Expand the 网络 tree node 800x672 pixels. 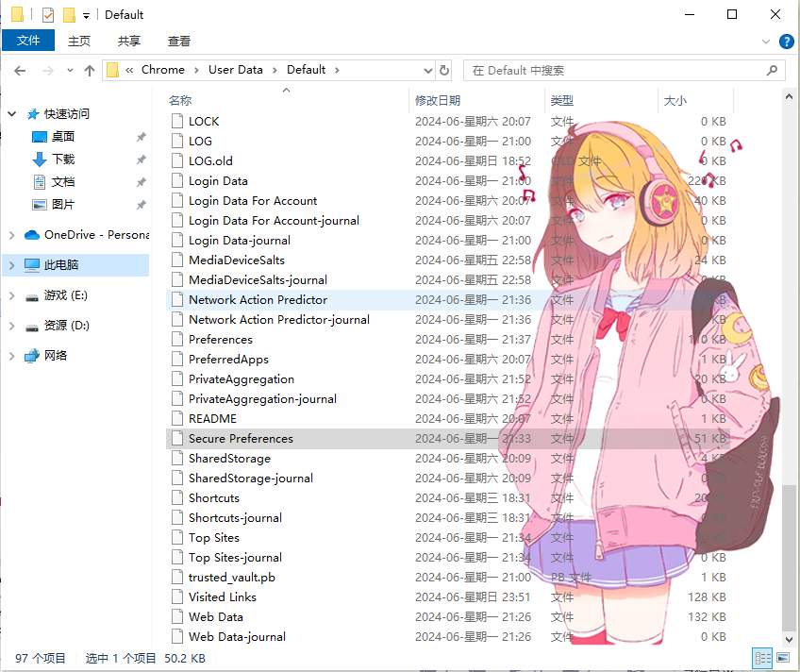tap(12, 356)
